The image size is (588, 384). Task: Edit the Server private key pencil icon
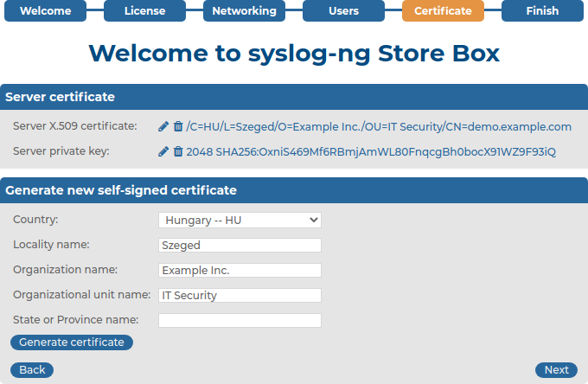pos(163,152)
